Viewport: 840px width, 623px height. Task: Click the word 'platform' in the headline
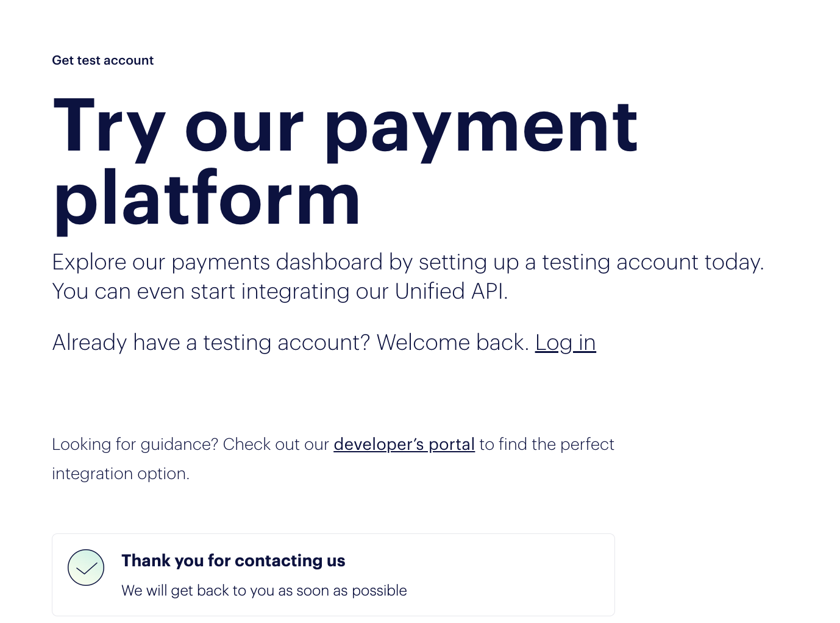207,199
